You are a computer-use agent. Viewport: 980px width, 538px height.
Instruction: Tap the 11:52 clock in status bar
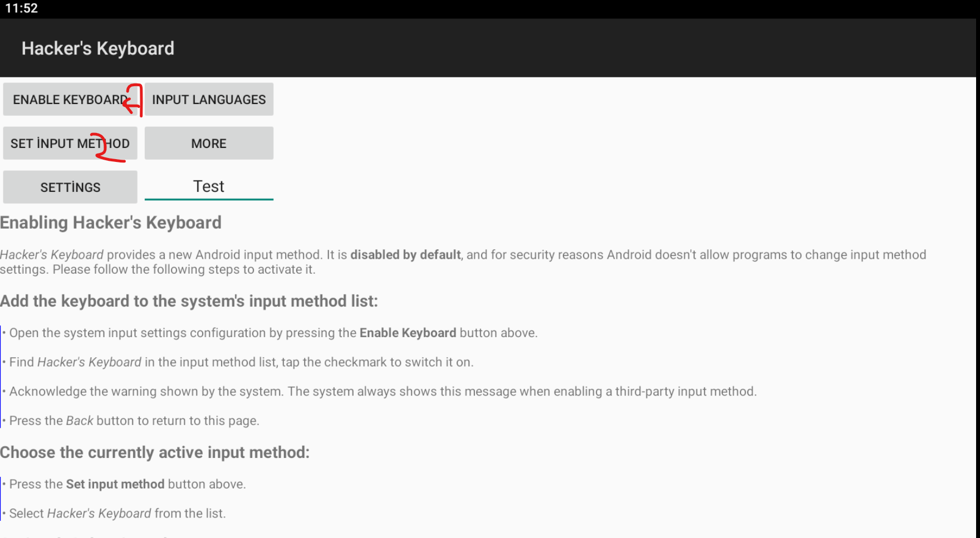click(x=22, y=8)
